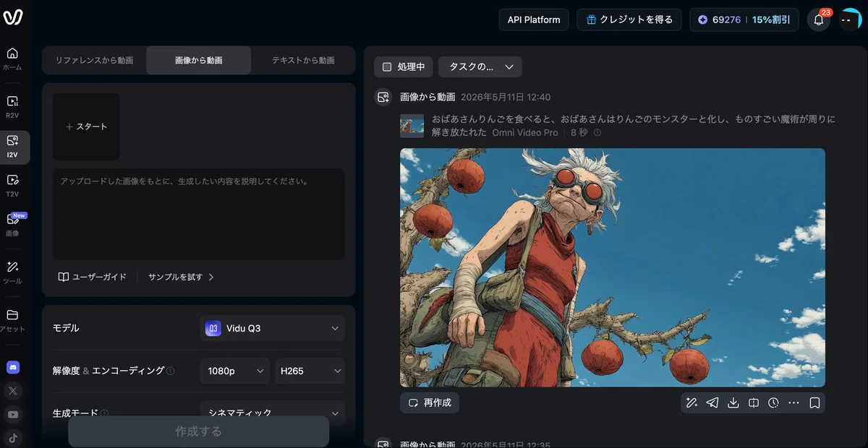Click the 69276 credits 15%割引 button
The width and height of the screenshot is (868, 448).
click(x=744, y=20)
